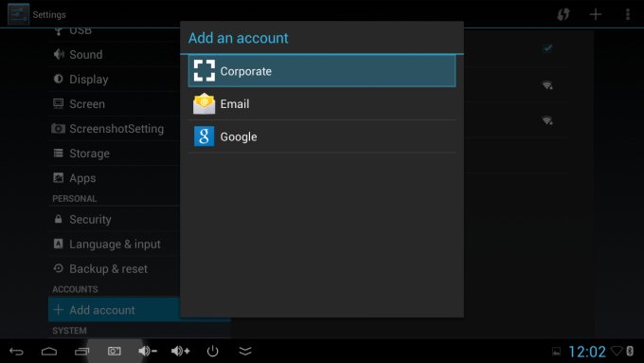Click the plus icon beside Add account
This screenshot has height=363, width=644.
59,309
